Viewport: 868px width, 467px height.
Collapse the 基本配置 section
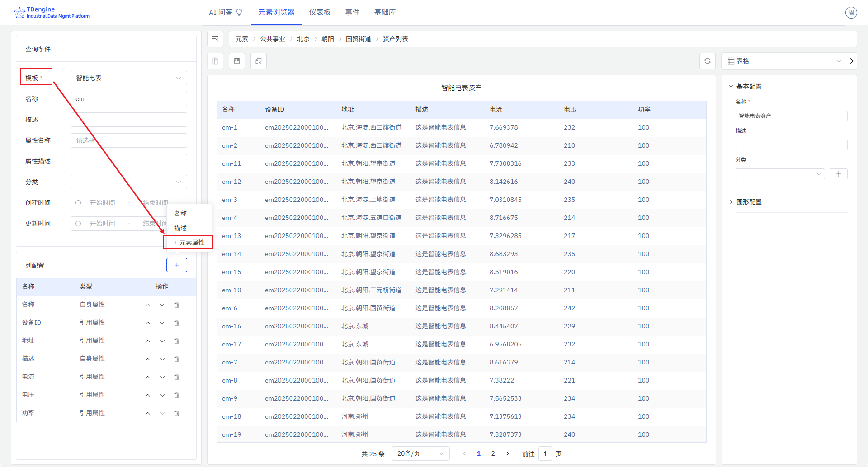(x=731, y=86)
